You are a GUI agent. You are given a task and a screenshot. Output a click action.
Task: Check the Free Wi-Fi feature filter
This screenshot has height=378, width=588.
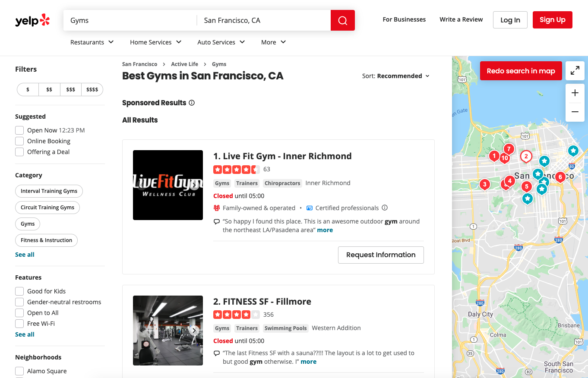click(19, 323)
